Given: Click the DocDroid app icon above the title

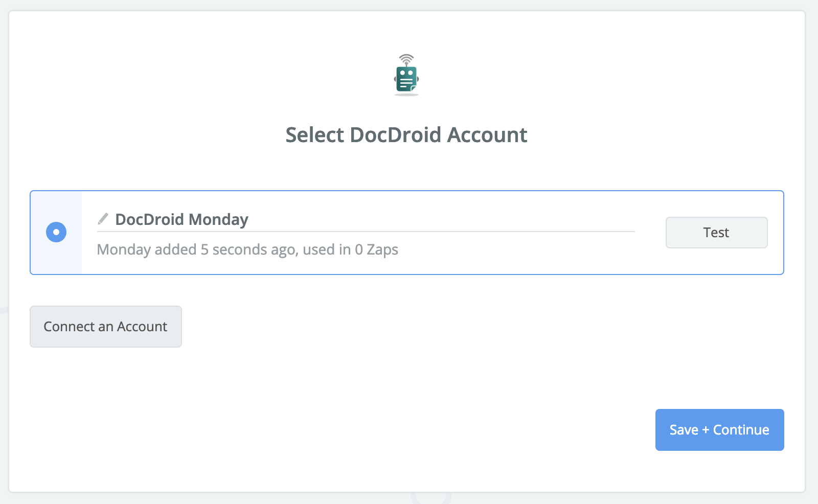Looking at the screenshot, I should [x=406, y=75].
